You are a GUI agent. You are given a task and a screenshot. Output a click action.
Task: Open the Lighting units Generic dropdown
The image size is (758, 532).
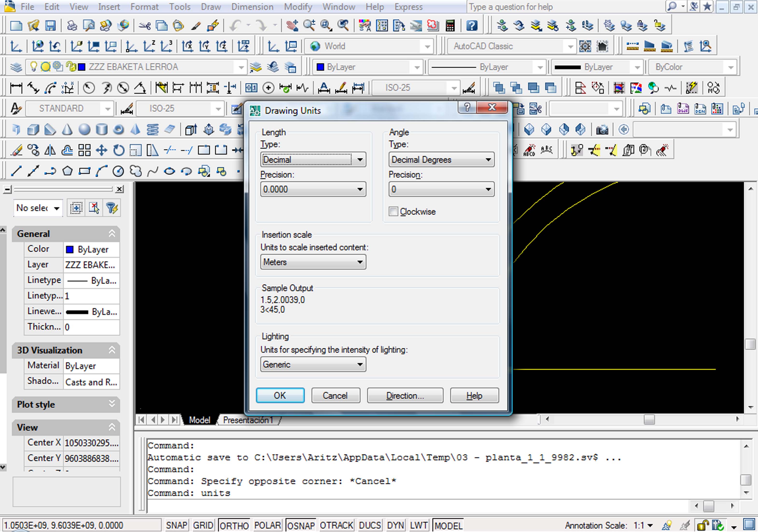[313, 365]
